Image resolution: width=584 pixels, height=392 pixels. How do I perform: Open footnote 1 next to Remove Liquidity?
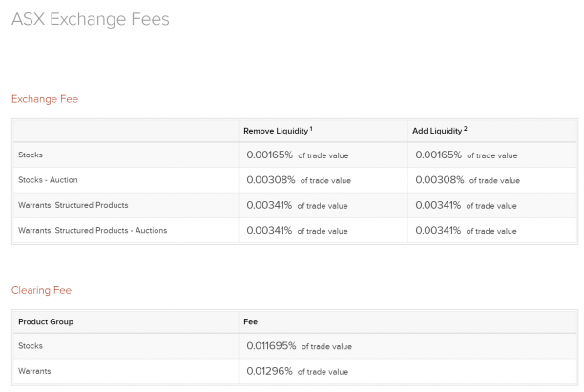(311, 129)
